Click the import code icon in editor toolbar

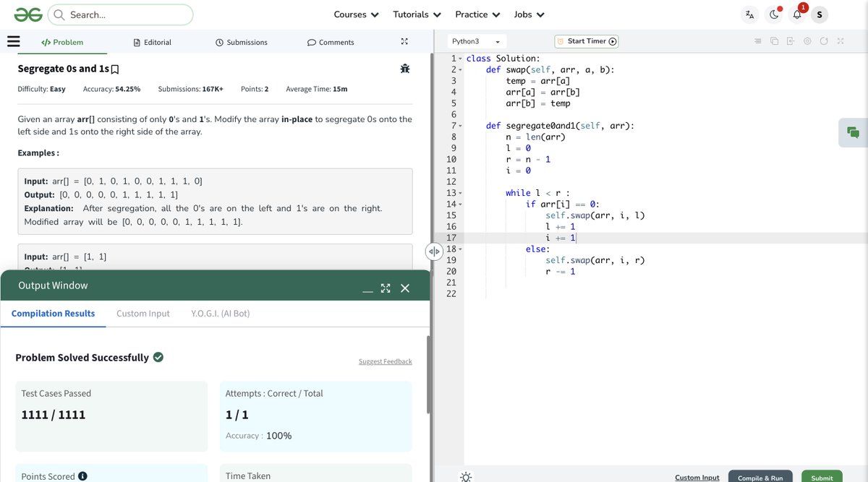(791, 41)
